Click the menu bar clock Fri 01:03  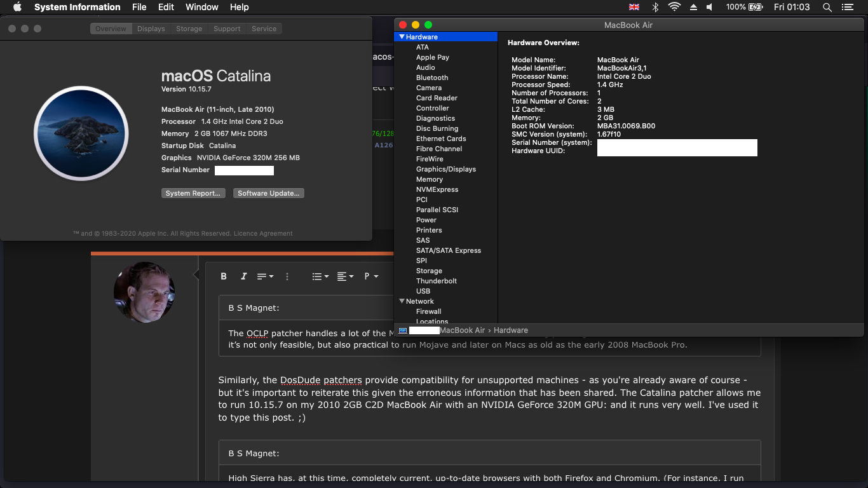pyautogui.click(x=792, y=7)
